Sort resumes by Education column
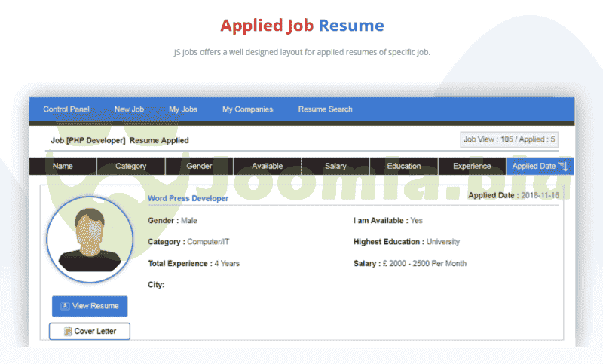This screenshot has height=364, width=603. coord(403,167)
